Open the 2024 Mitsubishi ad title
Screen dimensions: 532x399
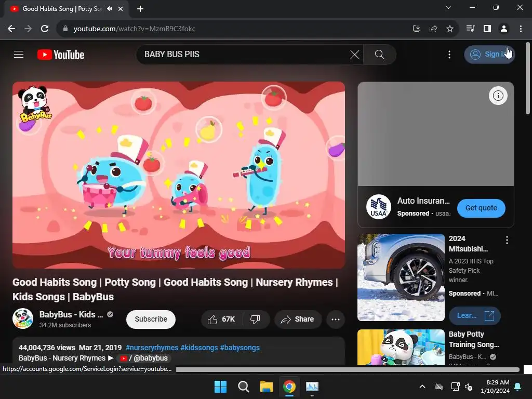point(468,244)
